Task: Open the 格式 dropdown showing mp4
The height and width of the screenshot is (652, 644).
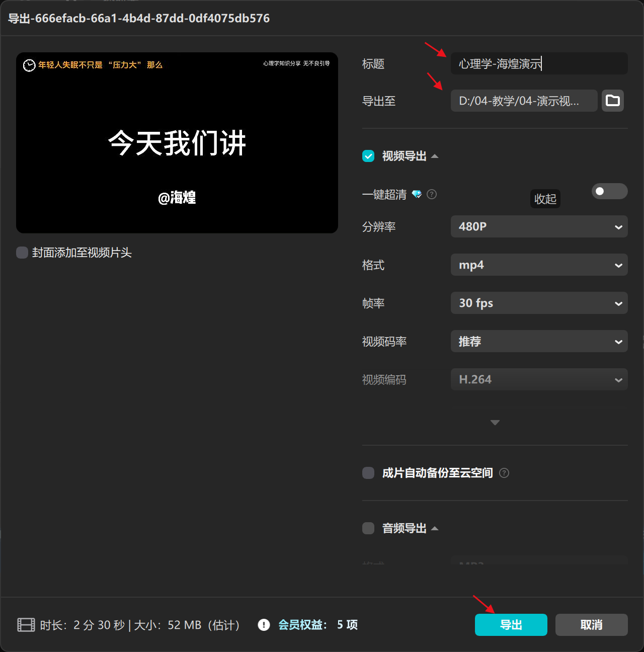Action: pos(539,265)
